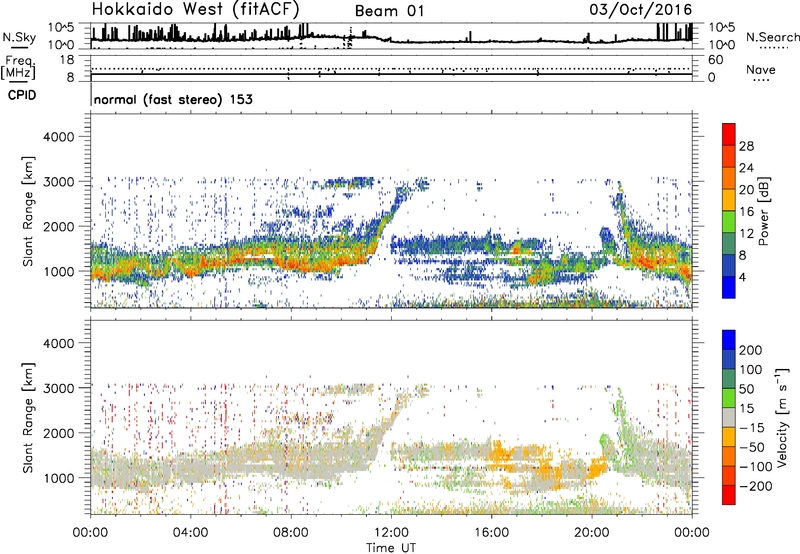Select the "28" value on the power colorbar
Viewport: 800px width, 554px height.
[x=746, y=146]
